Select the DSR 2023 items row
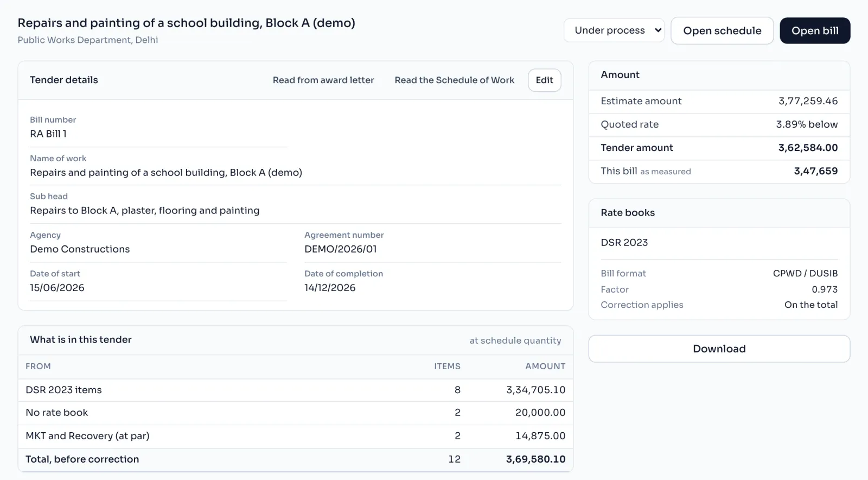 click(x=296, y=390)
